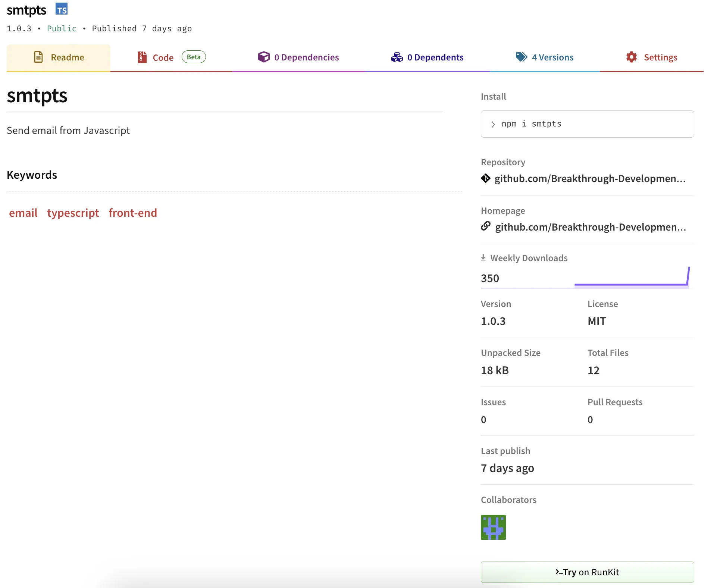Screen dimensions: 714x588
Task: Click the npm i smtpts install command box
Action: click(x=586, y=124)
